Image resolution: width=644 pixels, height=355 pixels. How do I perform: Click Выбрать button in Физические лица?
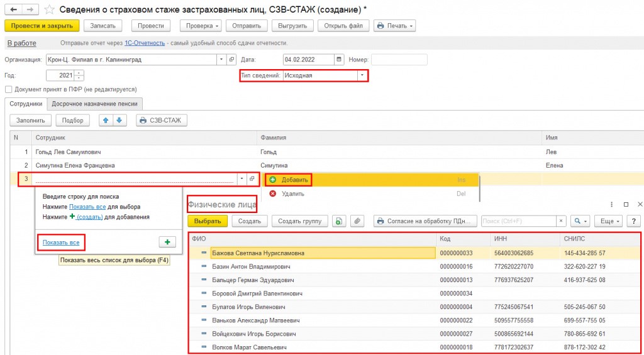(x=208, y=221)
